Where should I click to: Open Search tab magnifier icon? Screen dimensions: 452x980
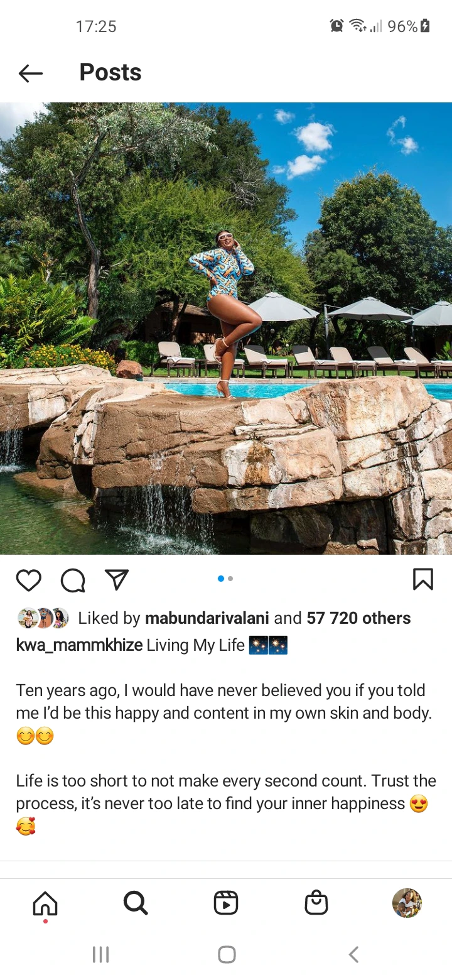click(x=136, y=903)
